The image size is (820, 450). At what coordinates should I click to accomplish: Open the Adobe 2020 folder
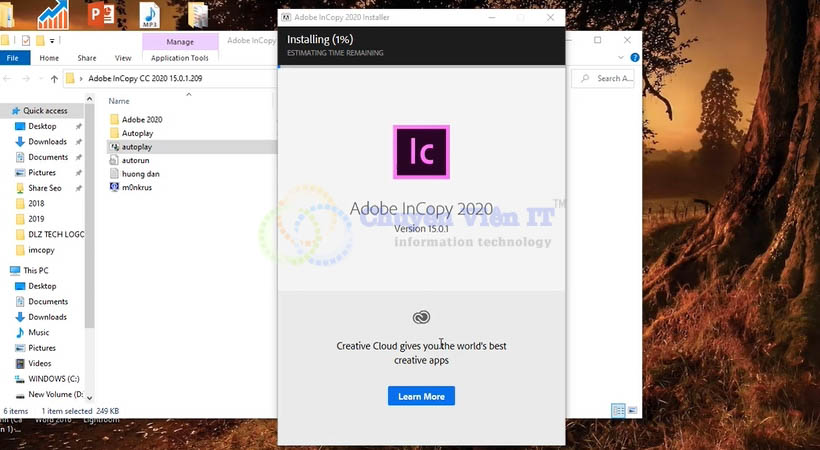pyautogui.click(x=141, y=119)
